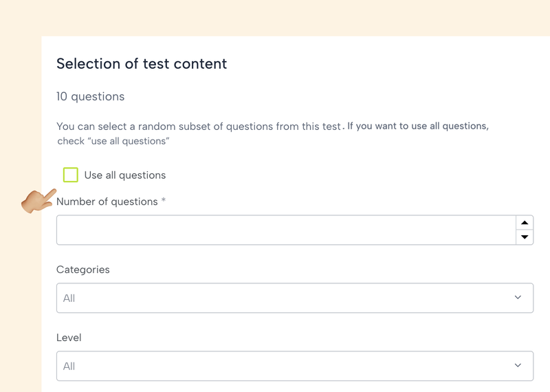Focus the Number of questions input field
The image size is (550, 392).
[x=285, y=230]
